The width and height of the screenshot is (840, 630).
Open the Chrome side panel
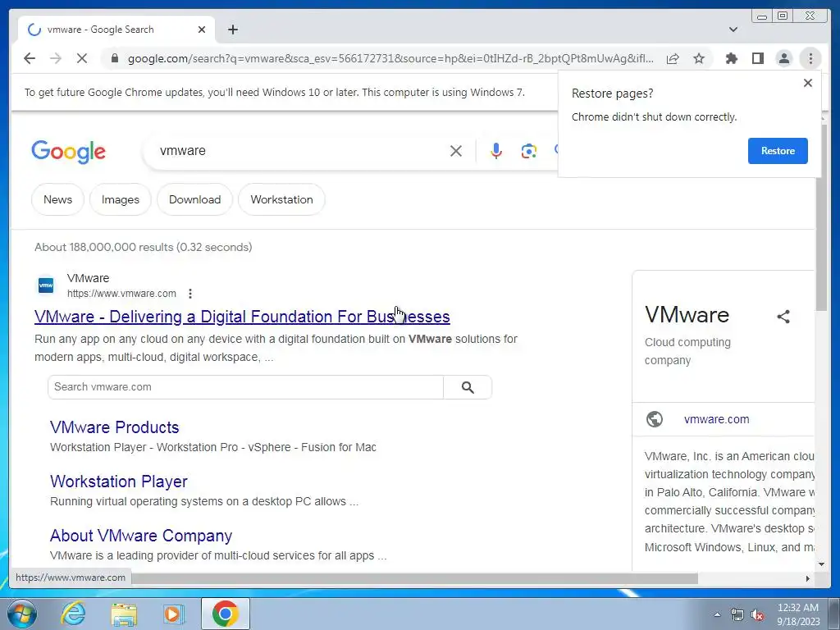coord(757,58)
